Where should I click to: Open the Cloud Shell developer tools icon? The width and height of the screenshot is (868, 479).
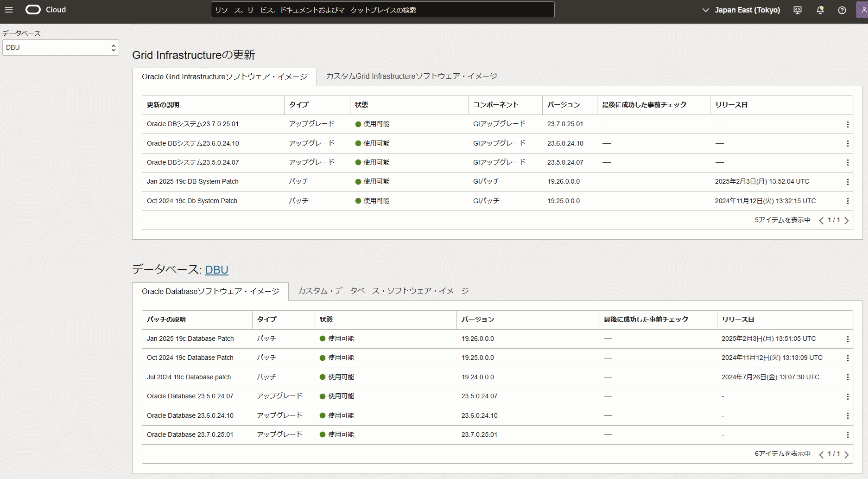point(798,10)
